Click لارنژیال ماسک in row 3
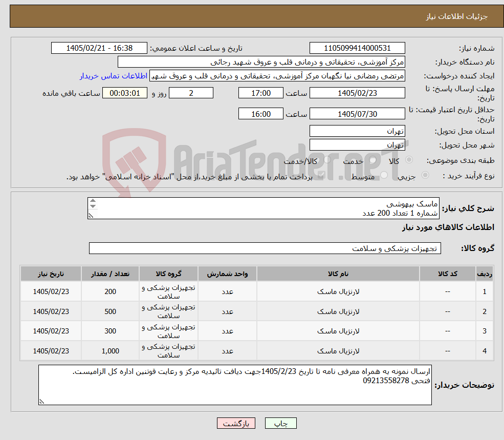The height and width of the screenshot is (440, 504). [338, 331]
